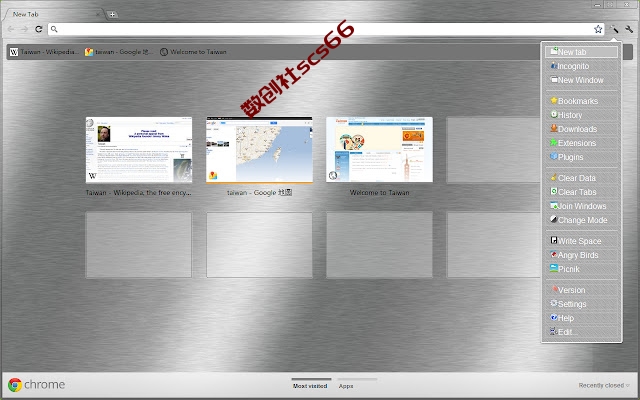Screen dimensions: 640x400
Task: Close the New Tab tab
Action: point(98,14)
